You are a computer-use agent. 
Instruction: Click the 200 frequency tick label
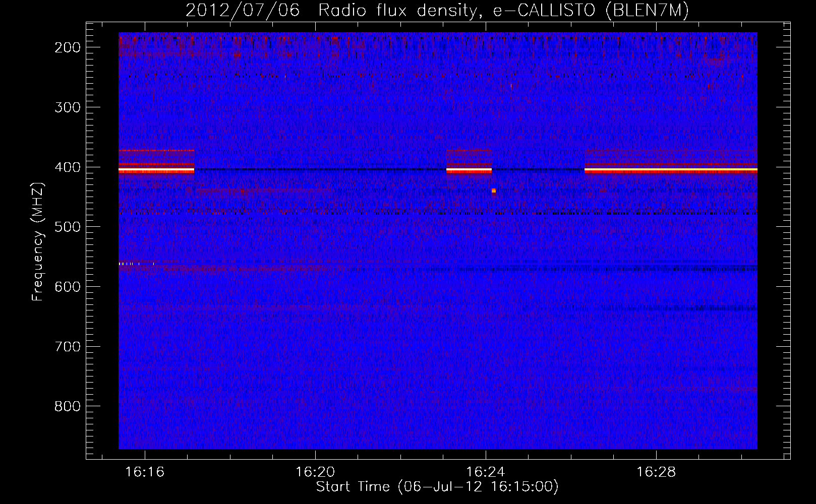tap(67, 47)
